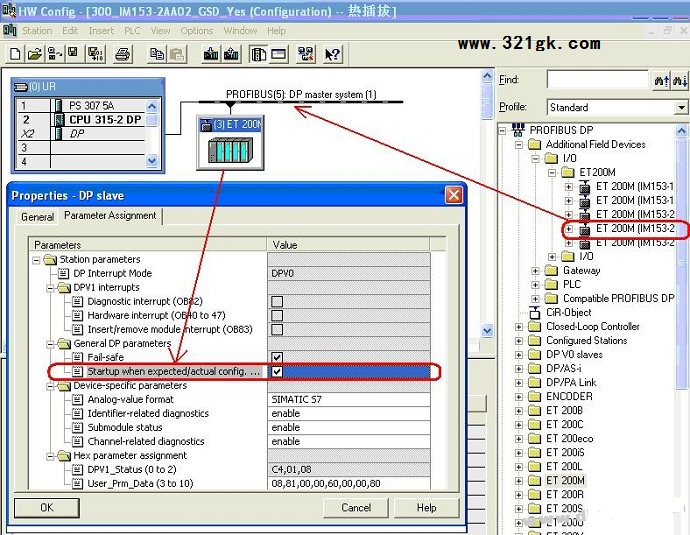Click the Help button in dialog
This screenshot has height=535, width=690.
coord(426,508)
